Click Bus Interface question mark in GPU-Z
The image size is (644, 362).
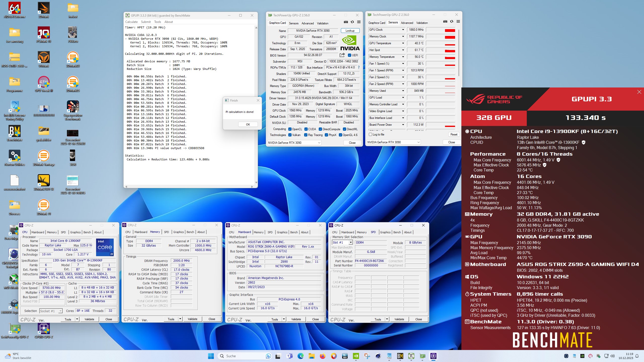click(x=358, y=67)
